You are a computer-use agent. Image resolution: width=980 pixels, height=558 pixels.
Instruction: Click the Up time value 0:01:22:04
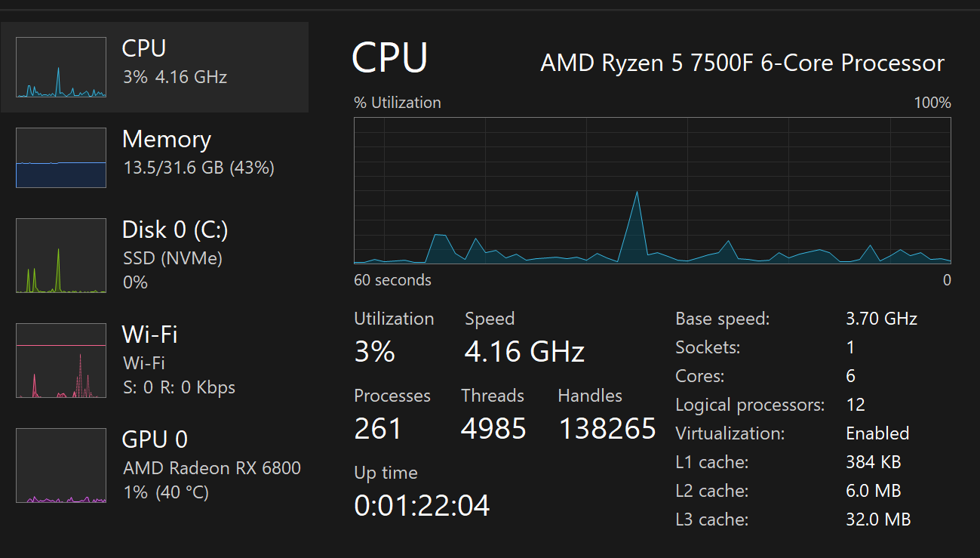click(x=422, y=505)
